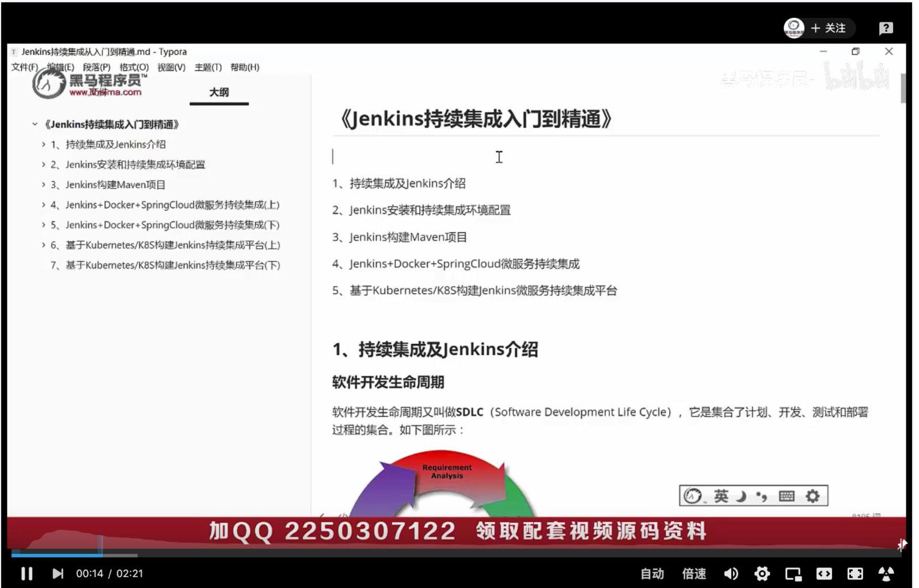Mute the video volume
Image resolution: width=919 pixels, height=588 pixels.
tap(731, 574)
